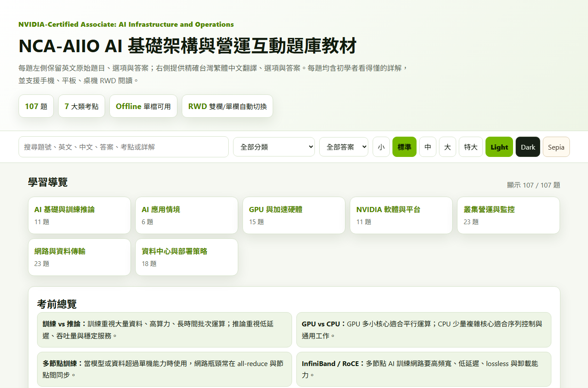Set font size to 小
Image resolution: width=588 pixels, height=388 pixels.
[381, 147]
